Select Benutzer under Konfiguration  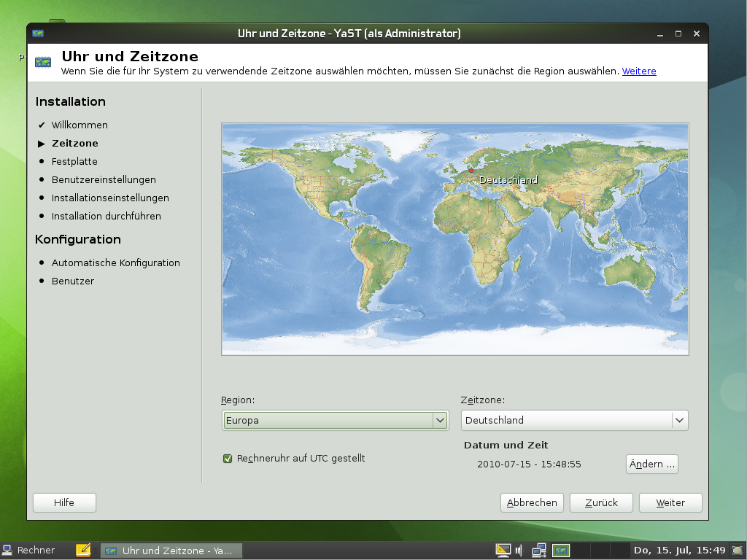[71, 281]
